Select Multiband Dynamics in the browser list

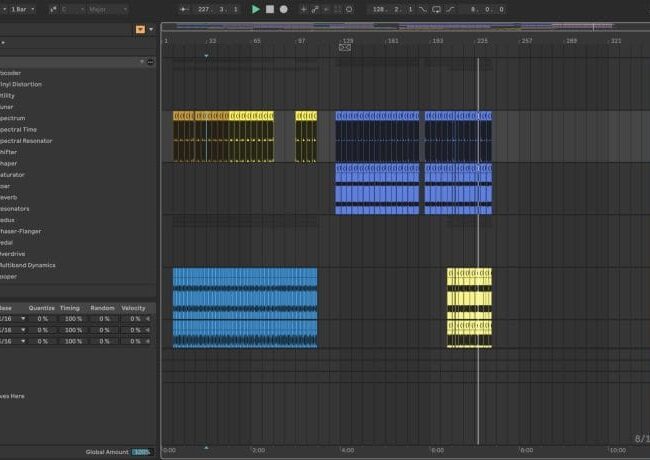point(29,265)
